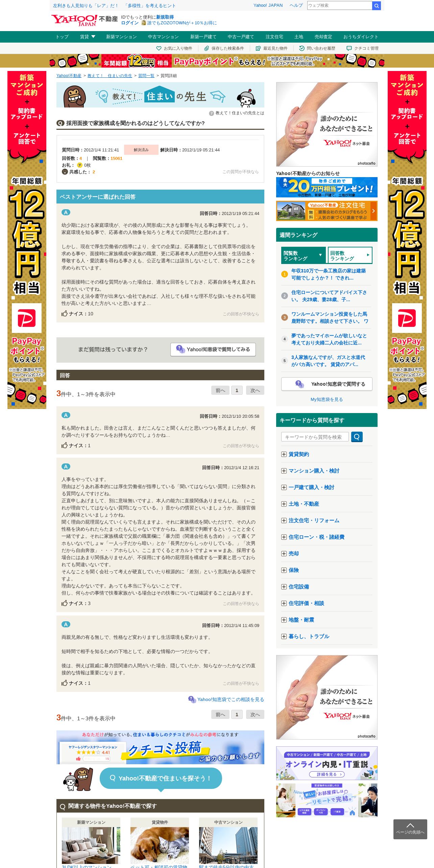
Task: Click 新規取得 ID registration link
Action: tap(165, 17)
